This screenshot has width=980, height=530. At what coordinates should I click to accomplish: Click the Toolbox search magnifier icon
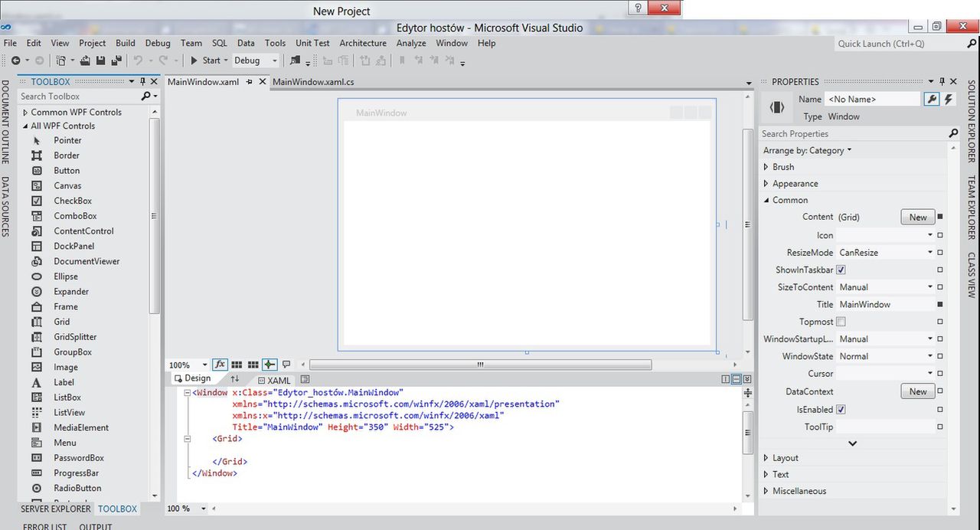point(146,97)
